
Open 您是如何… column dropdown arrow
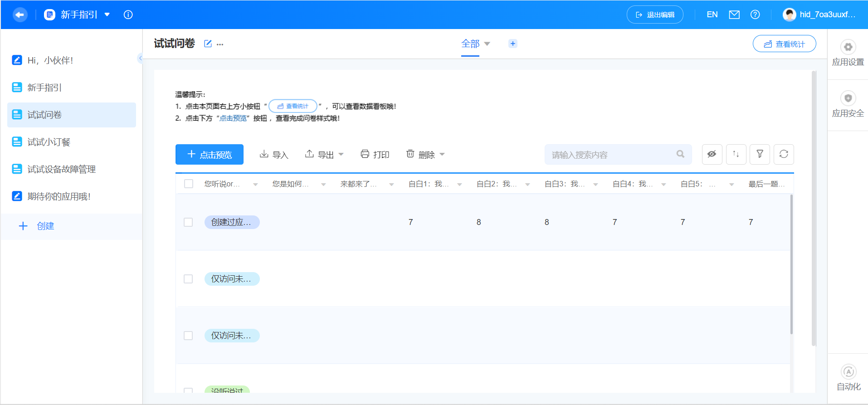pos(323,185)
